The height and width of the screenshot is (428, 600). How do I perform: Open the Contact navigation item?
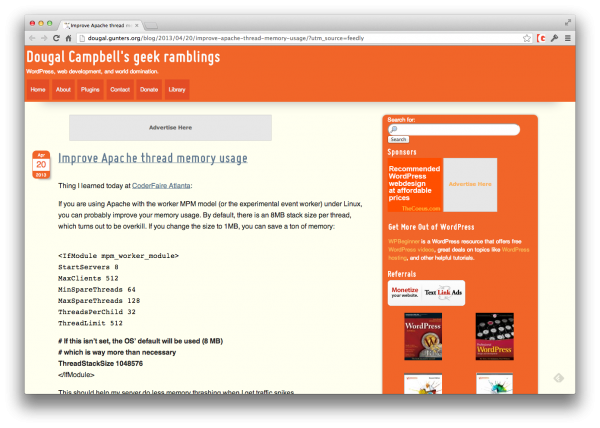[x=120, y=90]
